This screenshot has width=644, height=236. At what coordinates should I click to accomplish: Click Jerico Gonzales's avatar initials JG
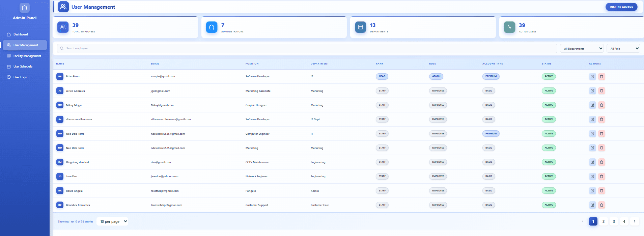60,91
